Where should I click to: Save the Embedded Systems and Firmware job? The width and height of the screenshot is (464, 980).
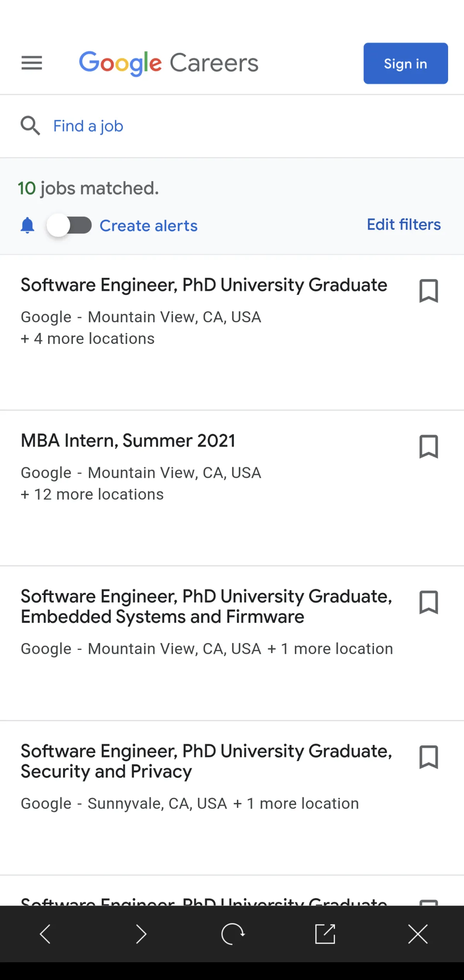click(428, 602)
